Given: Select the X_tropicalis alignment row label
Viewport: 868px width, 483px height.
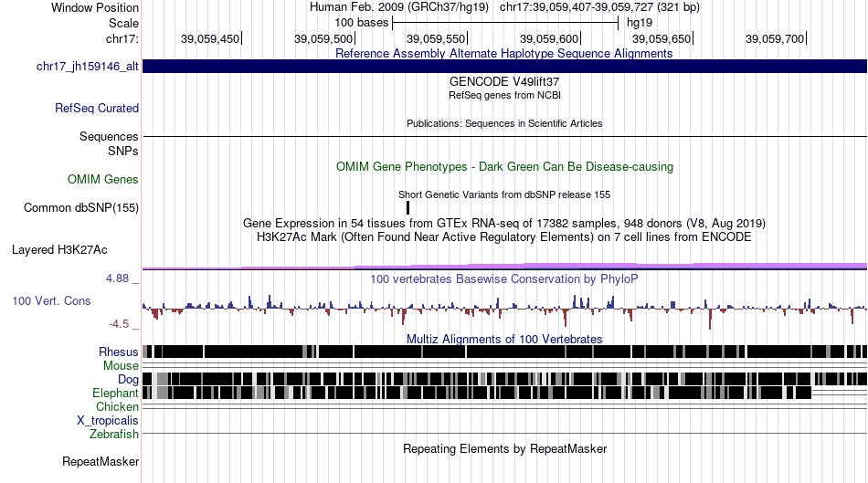Looking at the screenshot, I should (x=108, y=421).
